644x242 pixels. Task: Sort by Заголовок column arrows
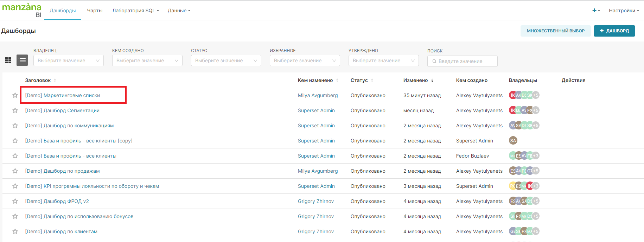55,81
